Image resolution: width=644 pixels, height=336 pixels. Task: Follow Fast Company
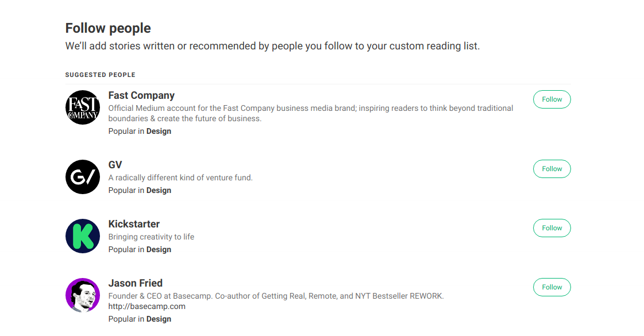[x=552, y=99]
